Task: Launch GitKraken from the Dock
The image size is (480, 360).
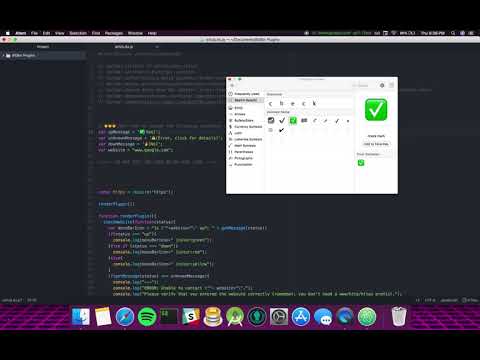Action: pyautogui.click(x=257, y=317)
